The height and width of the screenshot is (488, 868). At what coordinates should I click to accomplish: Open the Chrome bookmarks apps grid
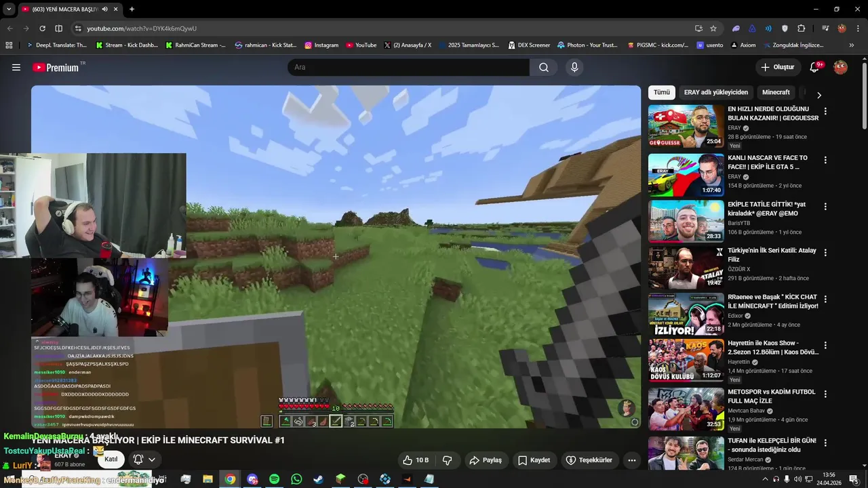pyautogui.click(x=9, y=45)
